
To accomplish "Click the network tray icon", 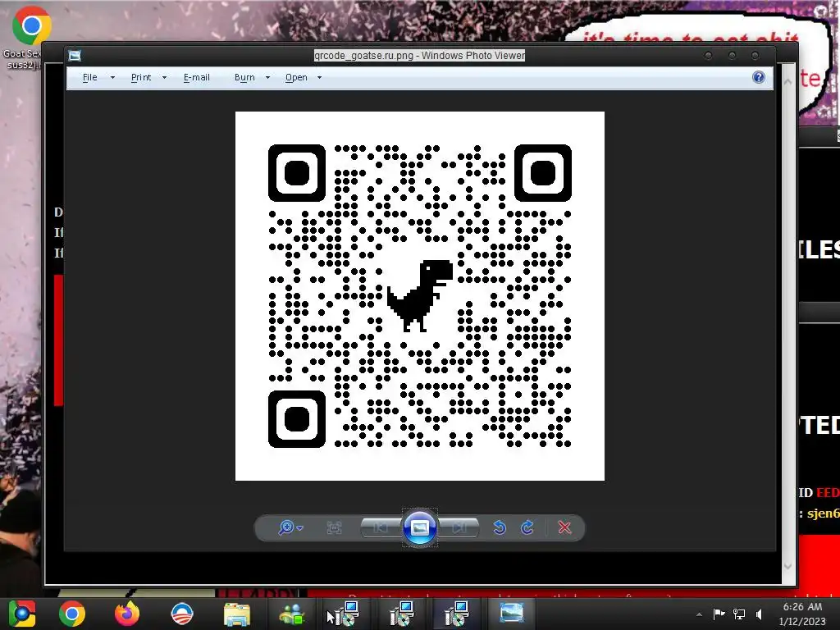I will [x=739, y=614].
